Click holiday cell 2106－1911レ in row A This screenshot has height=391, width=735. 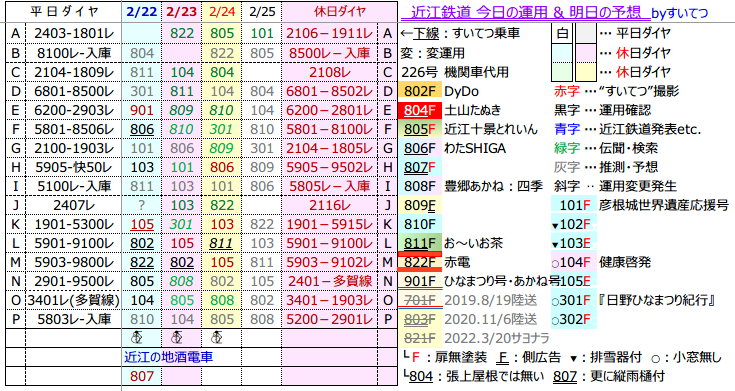(330, 33)
